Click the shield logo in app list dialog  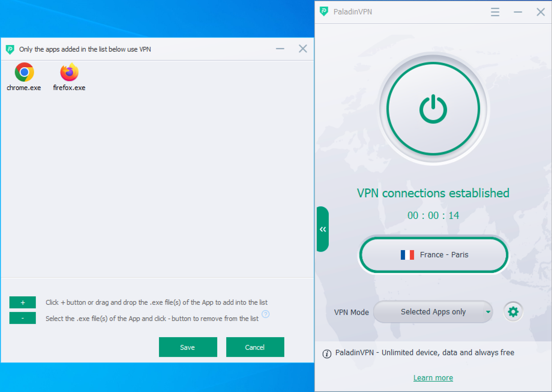(x=10, y=49)
